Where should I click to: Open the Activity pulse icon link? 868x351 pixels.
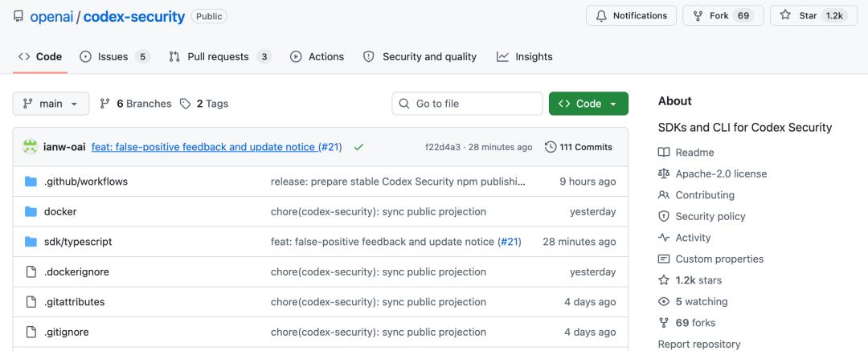664,238
